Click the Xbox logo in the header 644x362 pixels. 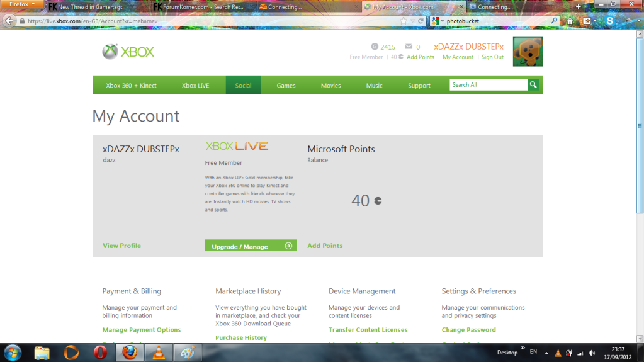128,52
